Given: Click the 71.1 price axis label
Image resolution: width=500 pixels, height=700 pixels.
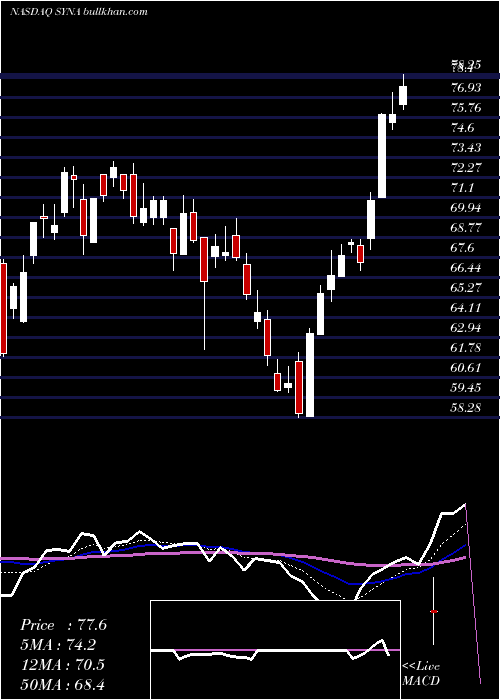Looking at the screenshot, I should [x=462, y=188].
